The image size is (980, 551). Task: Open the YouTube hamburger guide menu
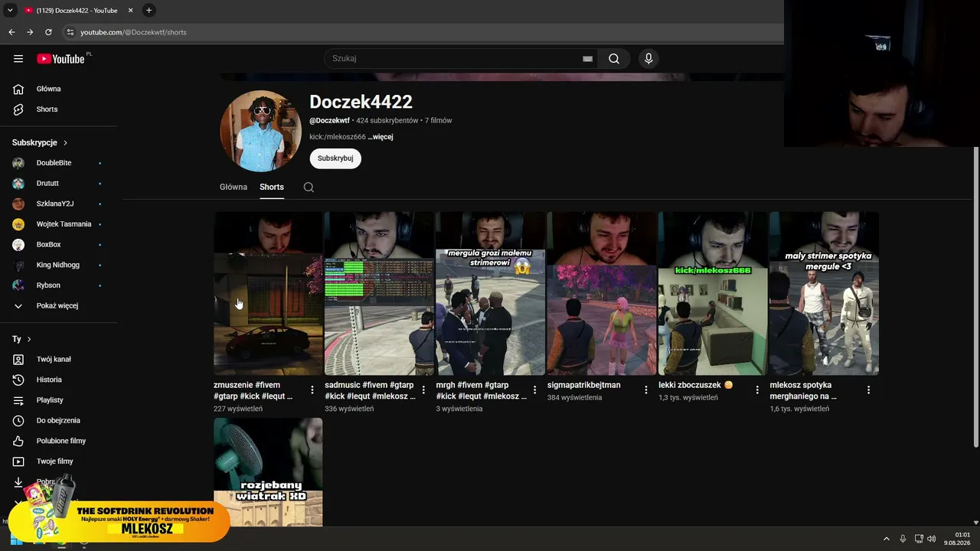coord(18,59)
